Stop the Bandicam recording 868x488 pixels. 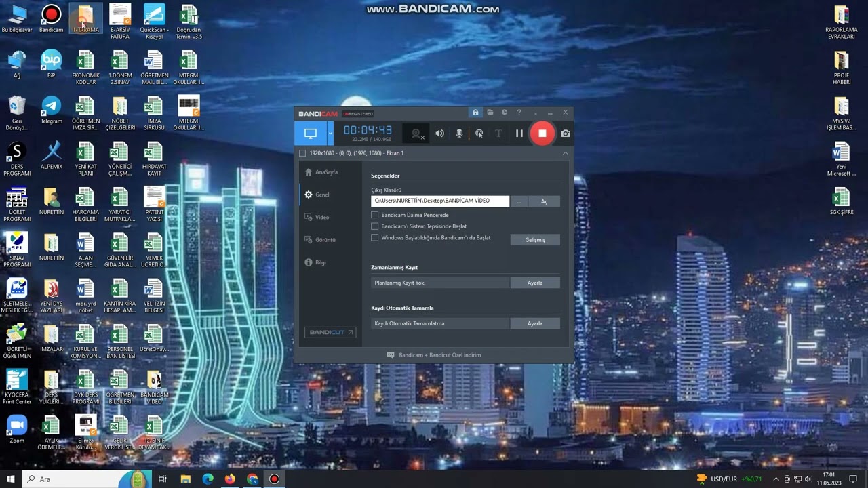coord(542,134)
